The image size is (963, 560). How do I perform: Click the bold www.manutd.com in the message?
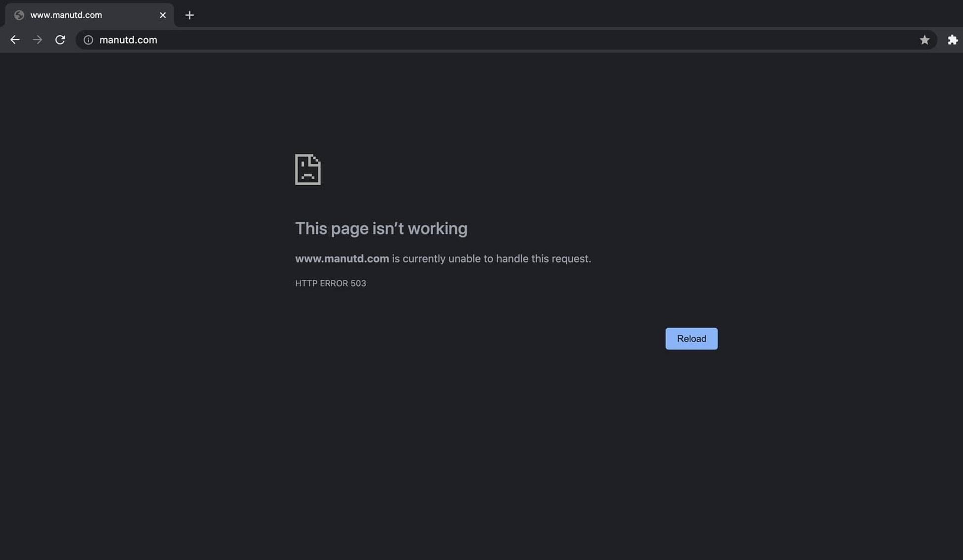342,259
